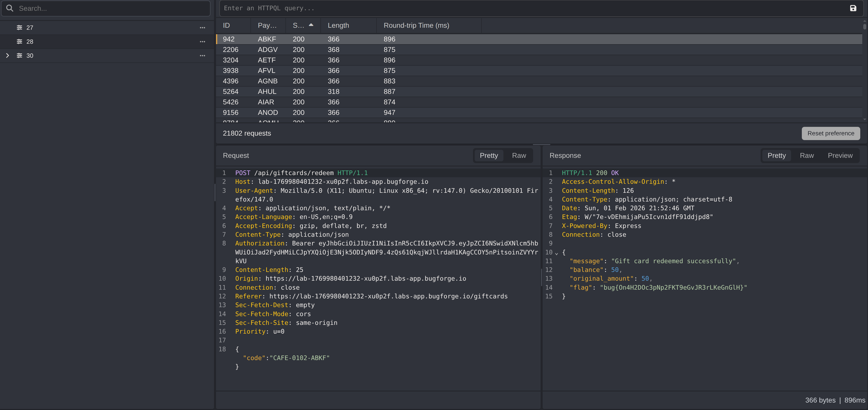Expand session 30 tree item

pos(7,56)
